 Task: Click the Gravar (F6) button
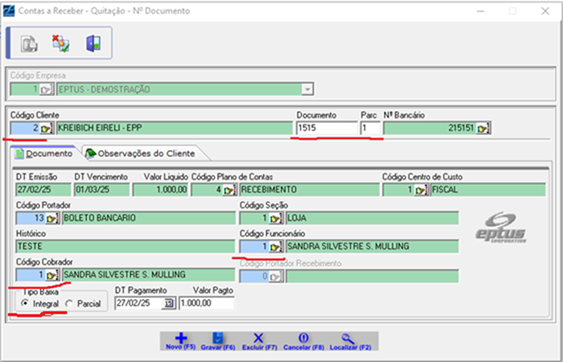(218, 342)
